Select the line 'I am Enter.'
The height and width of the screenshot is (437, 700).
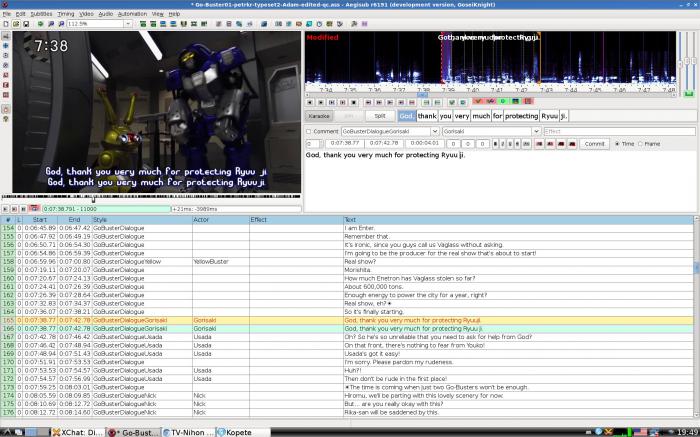click(360, 228)
